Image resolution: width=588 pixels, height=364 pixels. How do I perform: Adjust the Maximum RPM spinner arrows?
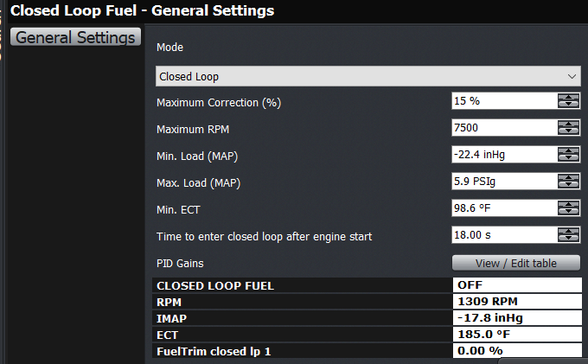pyautogui.click(x=568, y=128)
